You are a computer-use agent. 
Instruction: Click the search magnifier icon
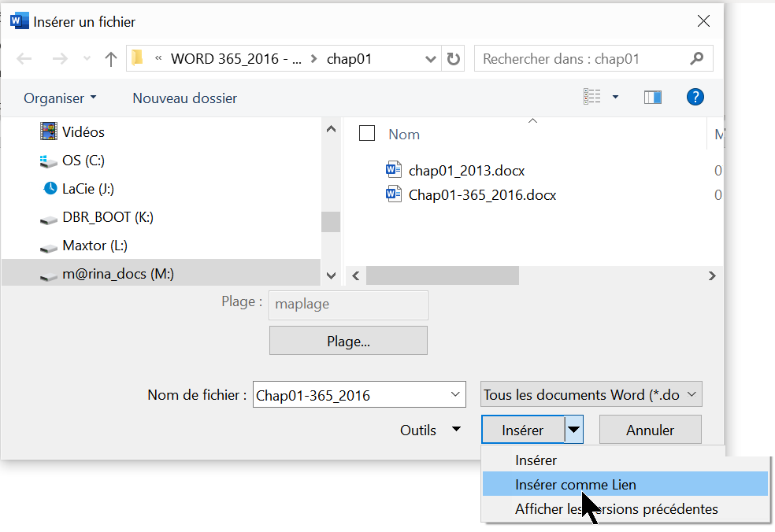point(696,59)
